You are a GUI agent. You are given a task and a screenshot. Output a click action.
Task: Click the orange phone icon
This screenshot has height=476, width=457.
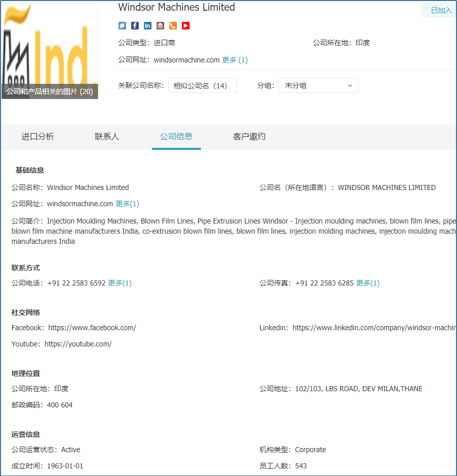(173, 26)
